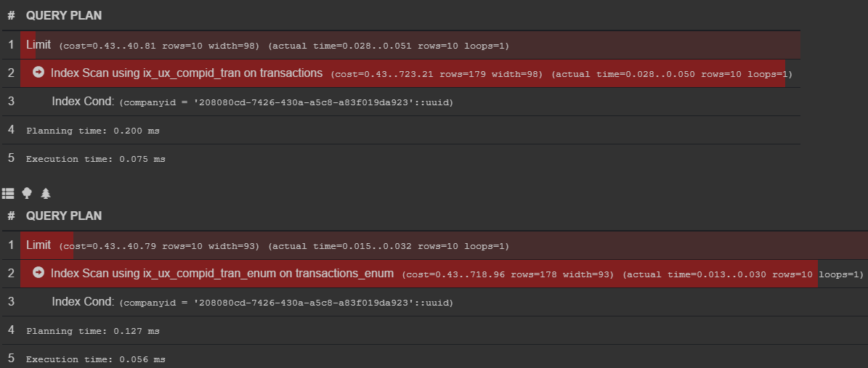Select the pine tree view icon
Screen dimensions: 868x368
click(x=46, y=193)
